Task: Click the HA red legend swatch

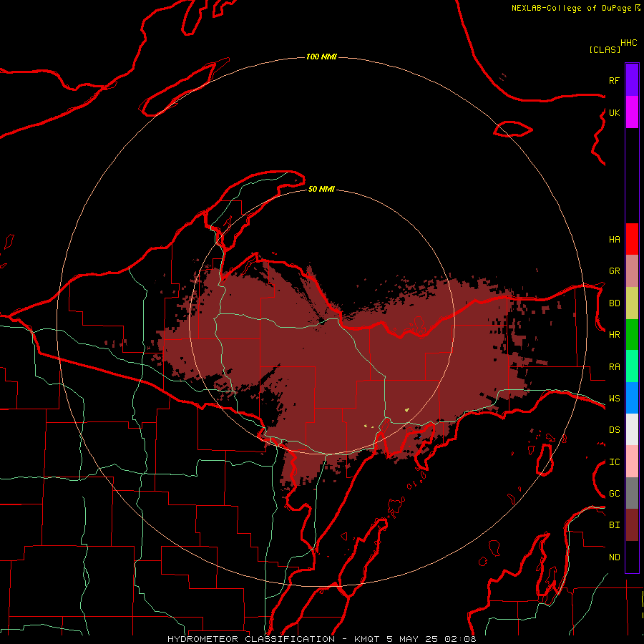Action: pyautogui.click(x=632, y=239)
